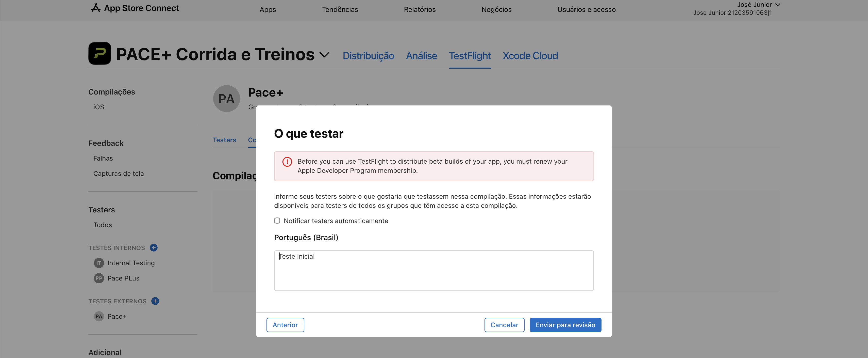Click the Cancelar button
The width and height of the screenshot is (868, 358).
point(504,325)
